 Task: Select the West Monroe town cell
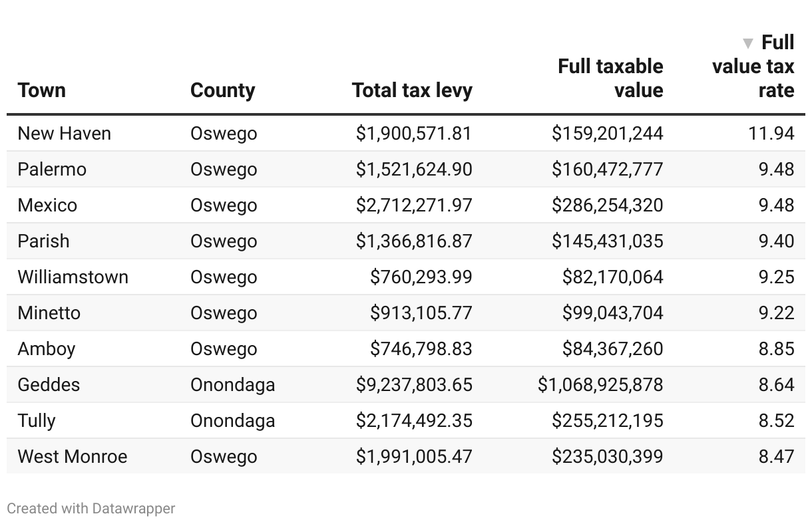pyautogui.click(x=73, y=457)
